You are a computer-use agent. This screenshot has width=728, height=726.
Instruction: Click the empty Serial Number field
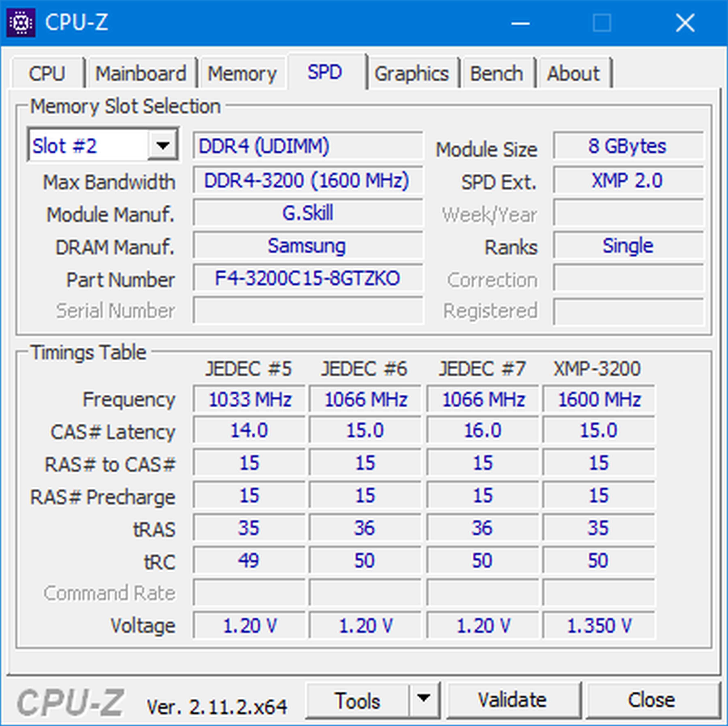click(308, 310)
